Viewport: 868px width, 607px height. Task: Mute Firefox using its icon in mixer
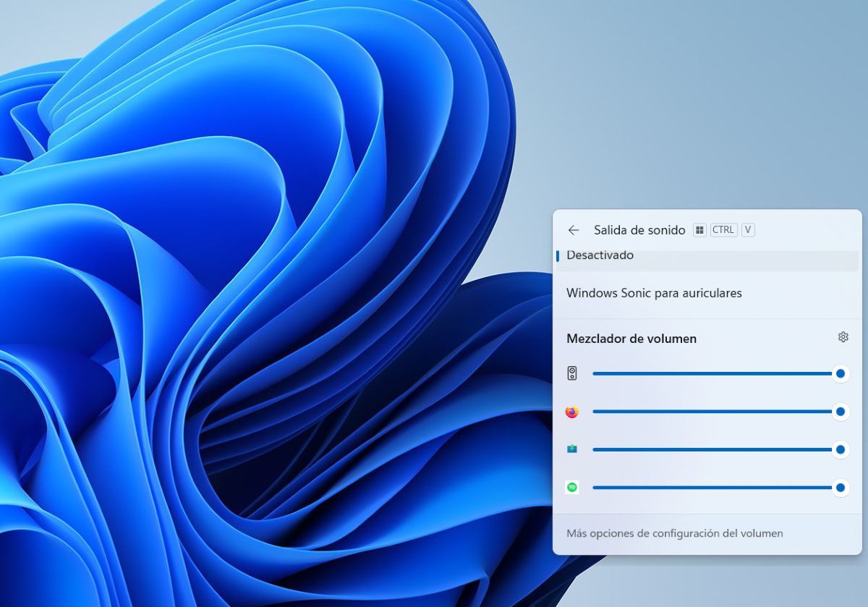coord(572,412)
